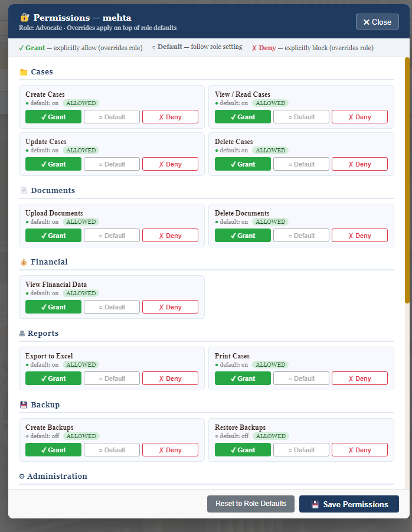Click the floppy icon in Save Permissions
This screenshot has height=532, width=412.
315,504
